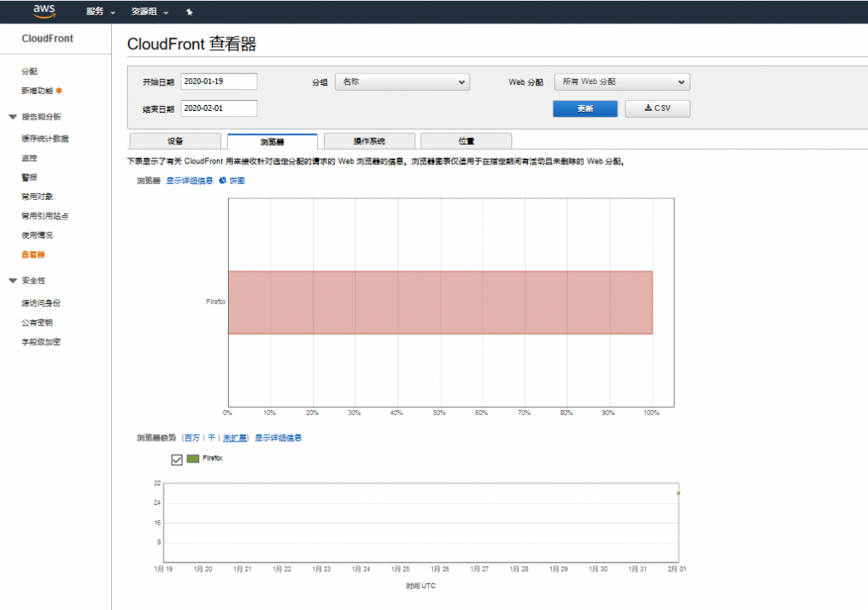Open the Web 分配 distribution dropdown
868x610 pixels.
[622, 82]
